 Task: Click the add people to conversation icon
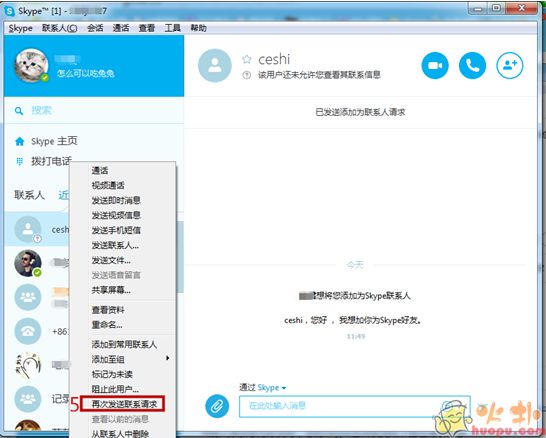509,65
